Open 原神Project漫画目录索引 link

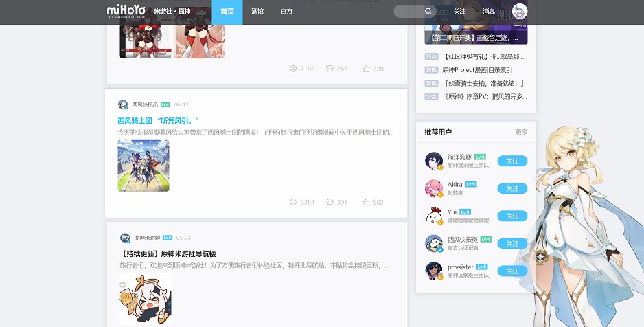[x=477, y=70]
